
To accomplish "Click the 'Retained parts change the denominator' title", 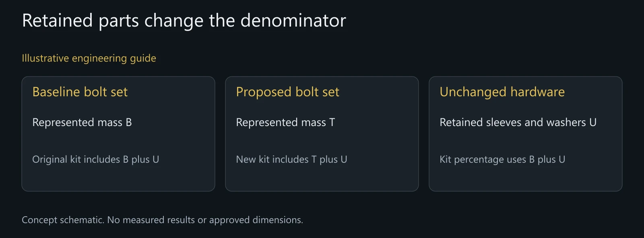I will click(x=184, y=21).
